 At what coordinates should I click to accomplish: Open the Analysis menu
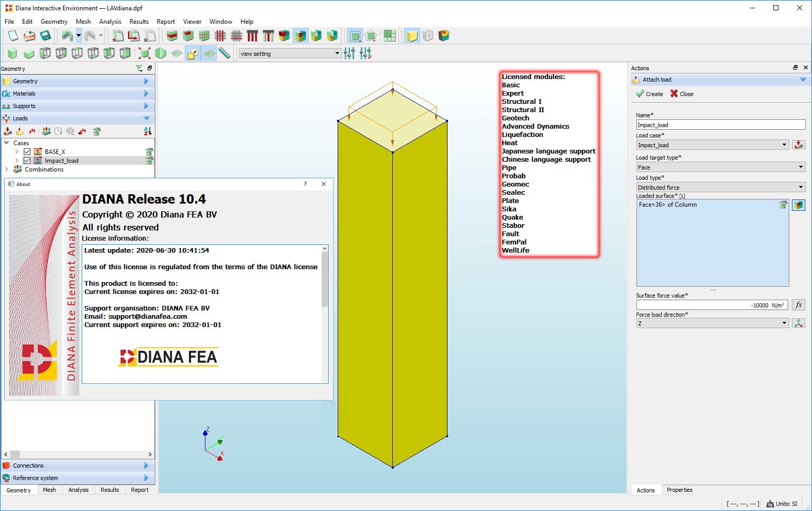[110, 22]
